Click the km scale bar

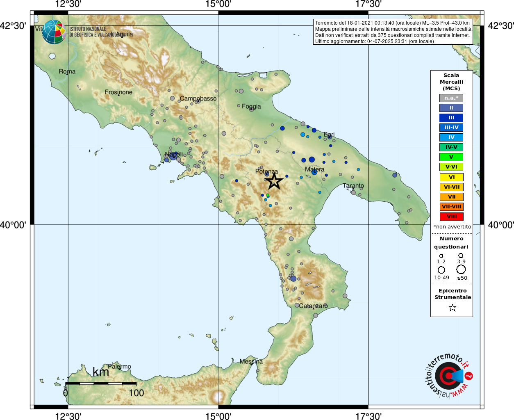pyautogui.click(x=101, y=383)
